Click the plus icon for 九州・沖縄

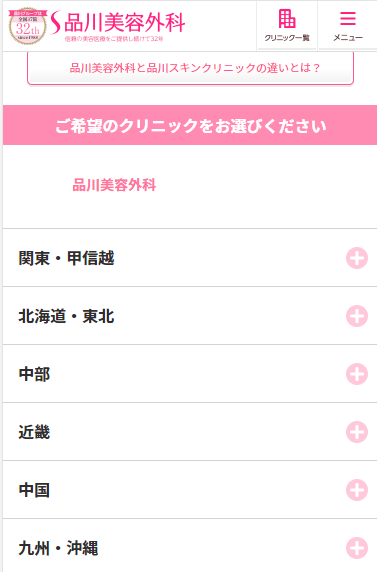tap(357, 548)
